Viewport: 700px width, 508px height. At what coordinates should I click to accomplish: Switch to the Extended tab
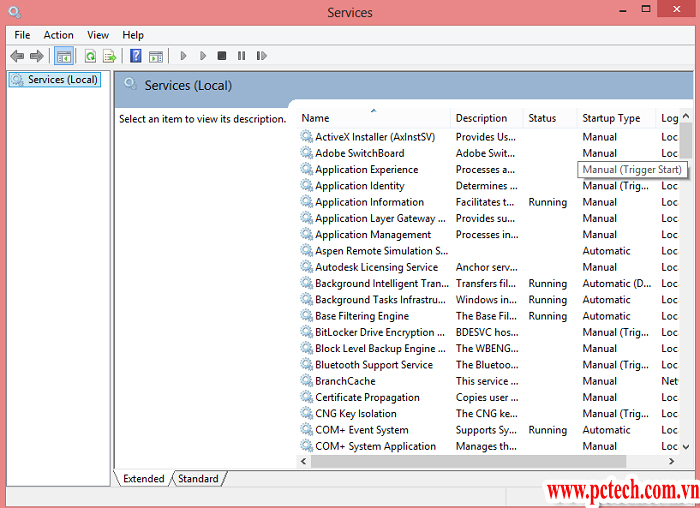click(143, 479)
